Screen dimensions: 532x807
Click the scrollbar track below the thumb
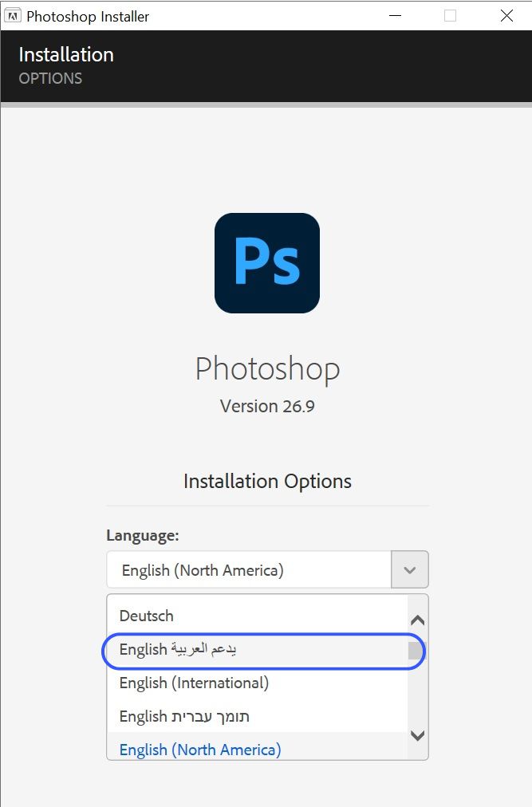pos(418,692)
